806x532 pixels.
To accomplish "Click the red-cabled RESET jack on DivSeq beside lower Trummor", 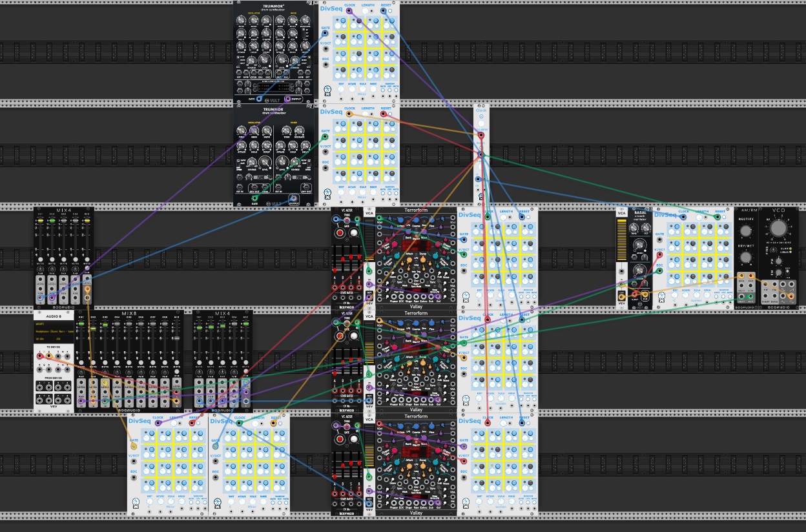I will point(383,114).
